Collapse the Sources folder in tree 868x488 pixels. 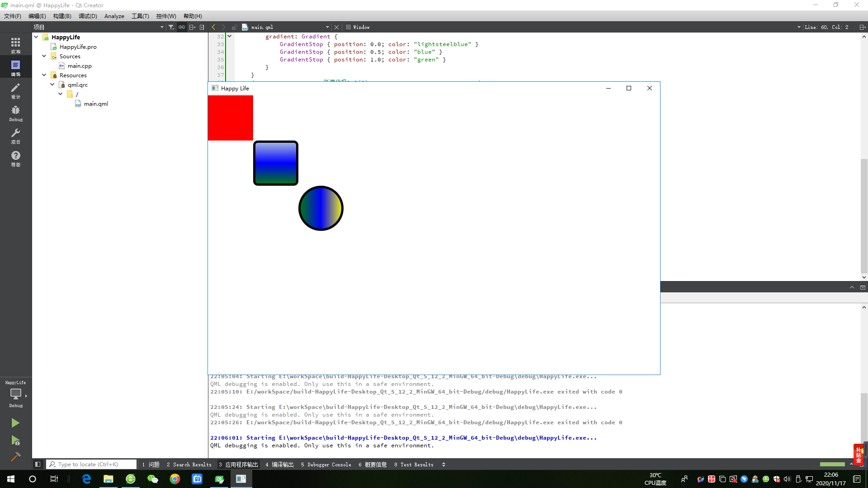pyautogui.click(x=44, y=56)
